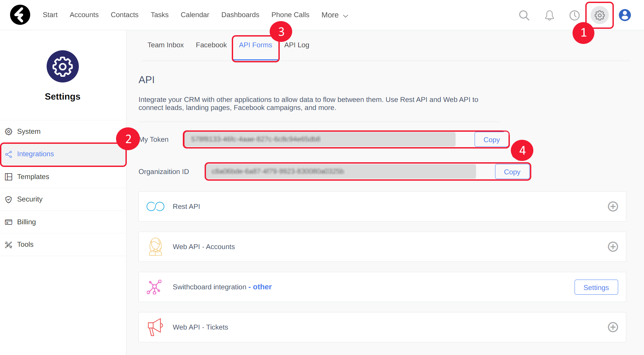This screenshot has height=355, width=644.
Task: Select Security in the settings sidebar
Action: click(63, 199)
